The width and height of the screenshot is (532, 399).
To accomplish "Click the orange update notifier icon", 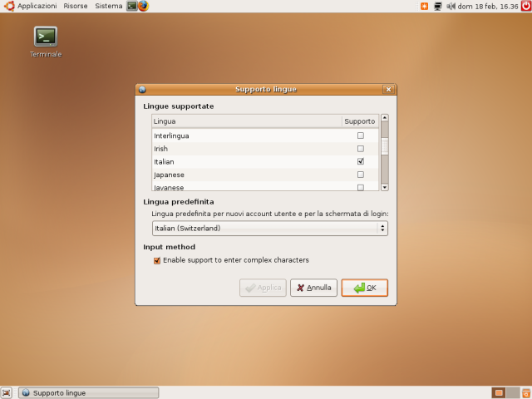I will pyautogui.click(x=425, y=6).
